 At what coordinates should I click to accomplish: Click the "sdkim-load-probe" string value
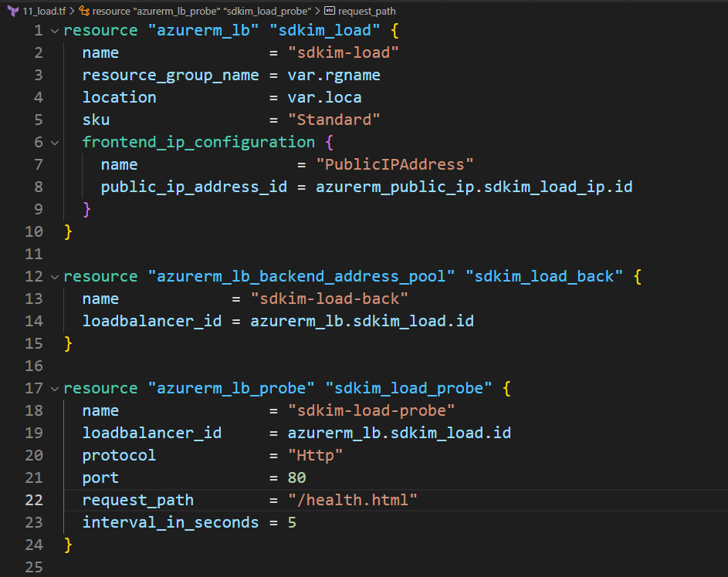pyautogui.click(x=371, y=410)
